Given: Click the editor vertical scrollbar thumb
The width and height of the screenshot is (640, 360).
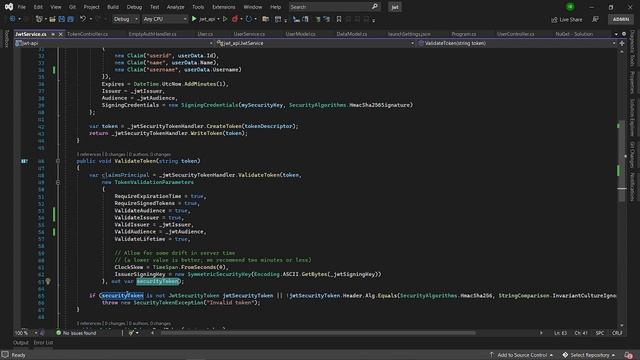Looking at the screenshot, I should tap(622, 161).
